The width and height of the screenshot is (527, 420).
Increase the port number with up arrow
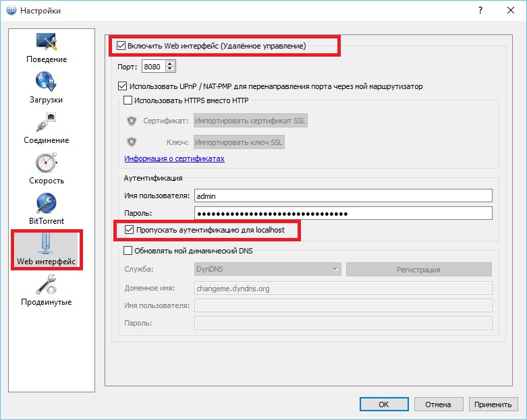(170, 63)
